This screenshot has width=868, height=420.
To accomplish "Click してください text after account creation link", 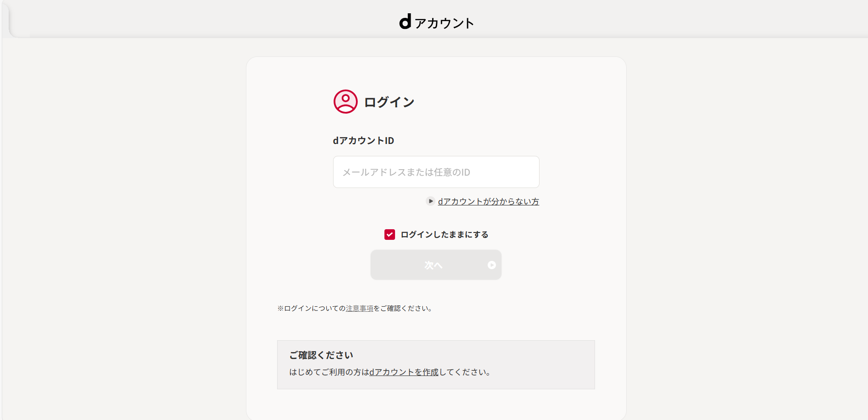I will click(465, 372).
